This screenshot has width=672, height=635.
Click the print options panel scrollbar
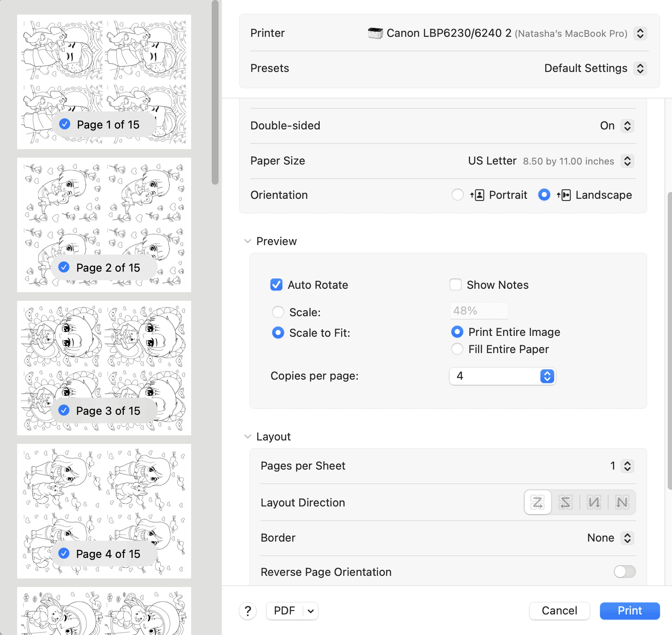(x=669, y=341)
